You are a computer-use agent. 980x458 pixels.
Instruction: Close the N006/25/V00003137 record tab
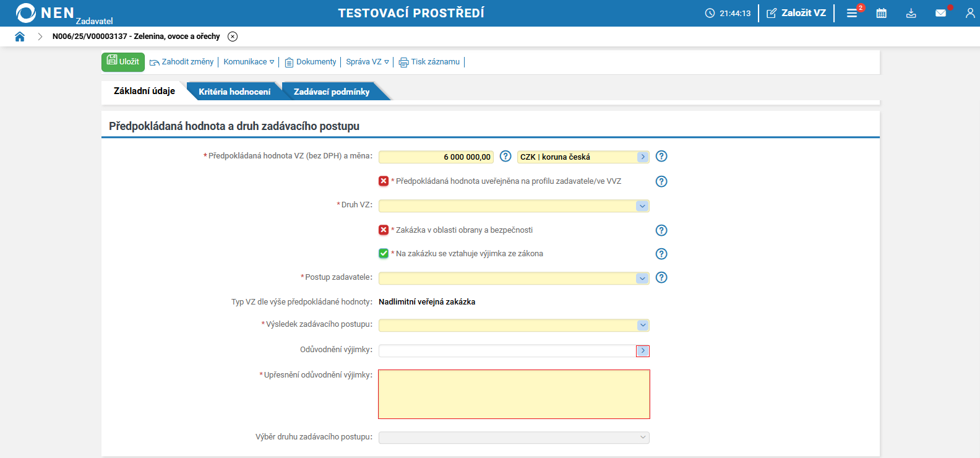[x=233, y=37]
